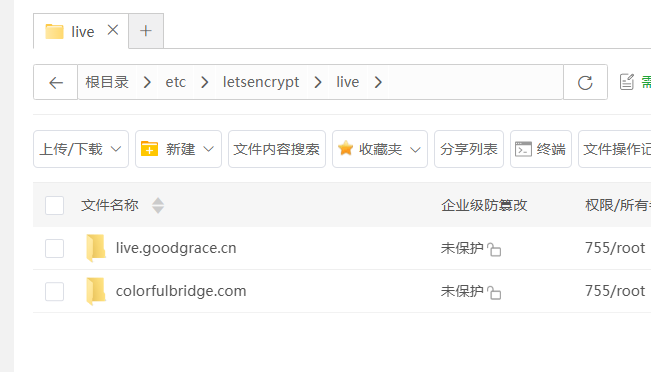Open the 终端 terminal
Viewport: 651px width, 372px height.
point(541,149)
